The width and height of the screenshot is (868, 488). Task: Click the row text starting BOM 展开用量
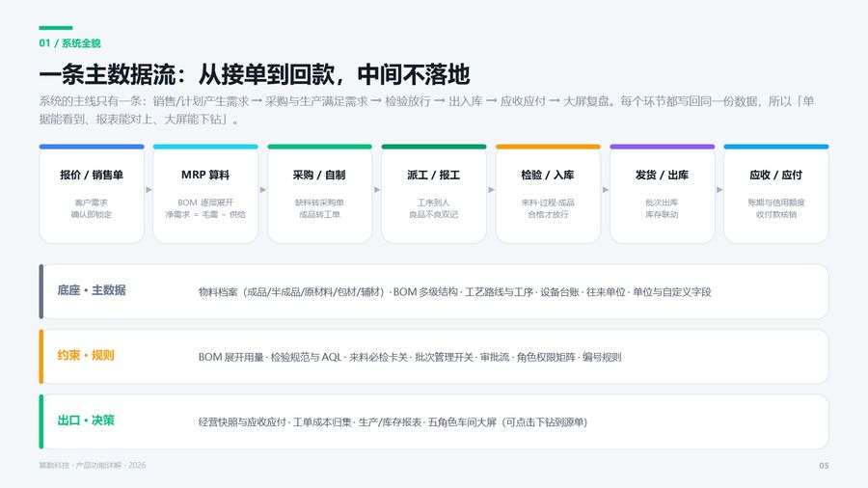[x=410, y=357]
